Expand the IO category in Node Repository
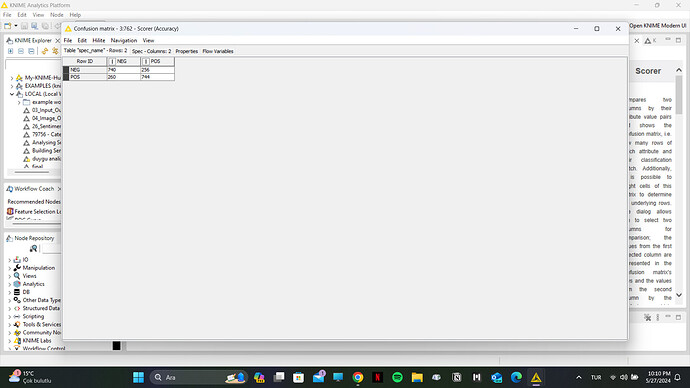Screen dimensions: 690x388 [10, 260]
